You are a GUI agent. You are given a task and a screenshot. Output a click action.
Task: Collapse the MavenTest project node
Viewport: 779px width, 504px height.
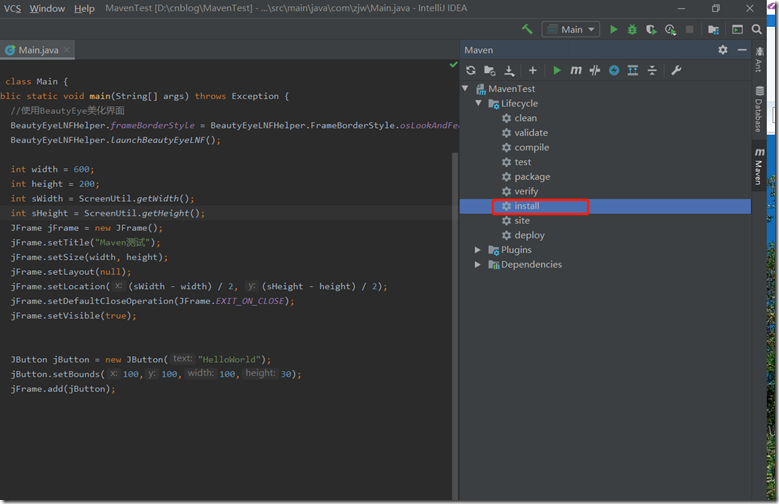465,88
